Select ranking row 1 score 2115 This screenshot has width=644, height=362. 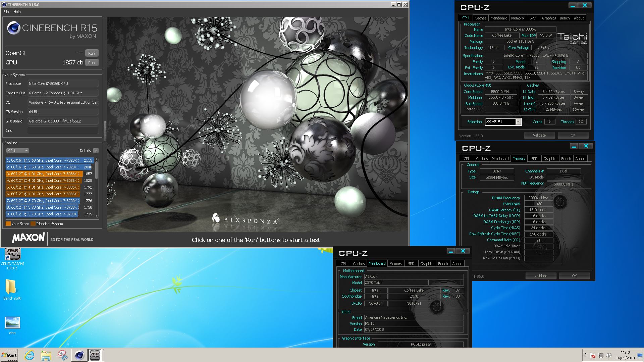point(49,160)
